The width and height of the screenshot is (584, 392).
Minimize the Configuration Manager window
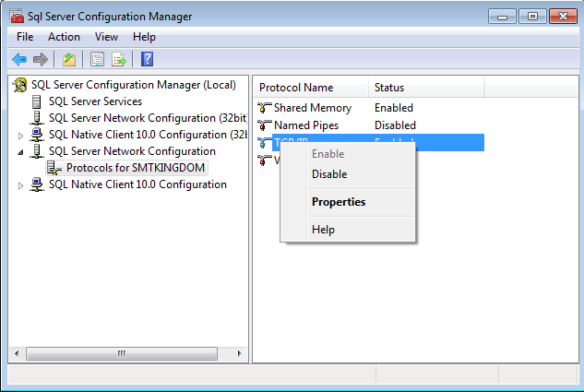[x=502, y=17]
